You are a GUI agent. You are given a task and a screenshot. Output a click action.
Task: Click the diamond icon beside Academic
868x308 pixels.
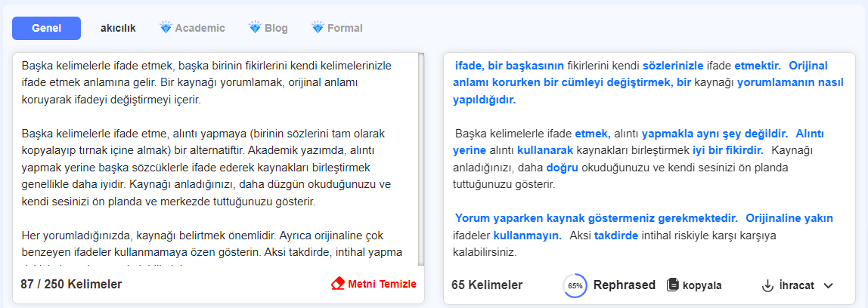coord(166,27)
